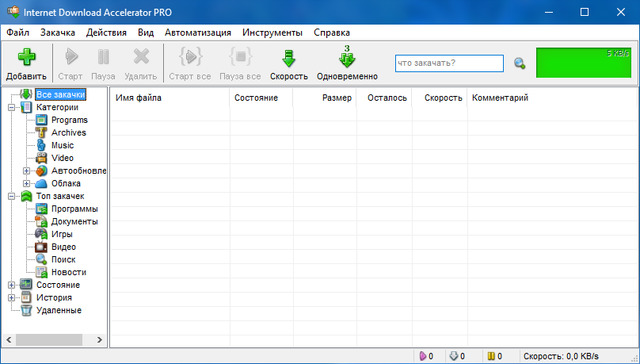Viewport: 640px width, 364px height.
Task: Open the Справка menu
Action: 331,33
